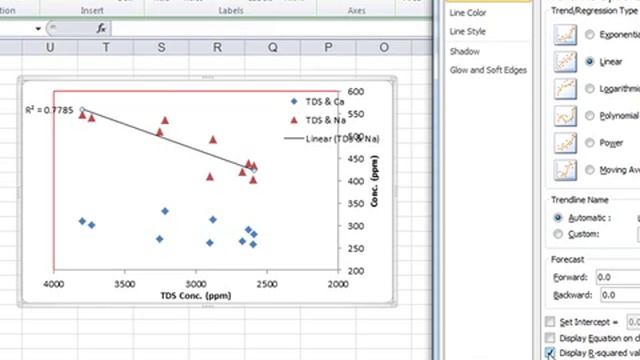Enable Display Equation on chart checkbox
The width and height of the screenshot is (640, 360).
[x=550, y=338]
